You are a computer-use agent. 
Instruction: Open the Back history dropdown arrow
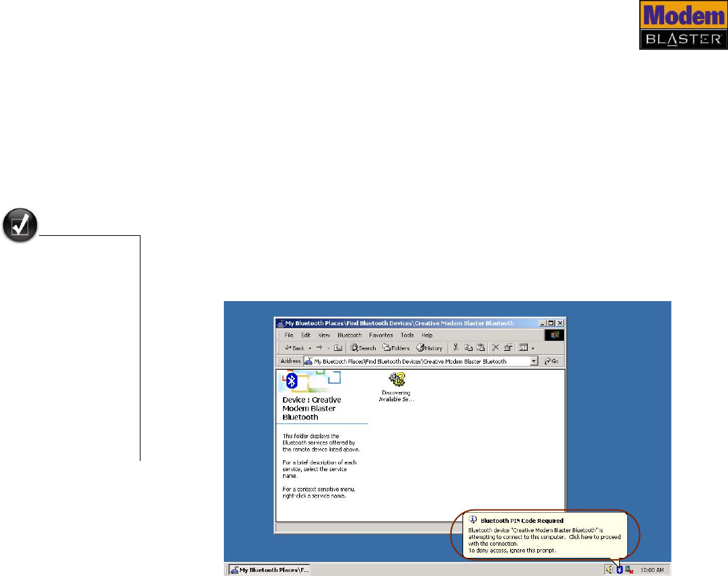310,348
